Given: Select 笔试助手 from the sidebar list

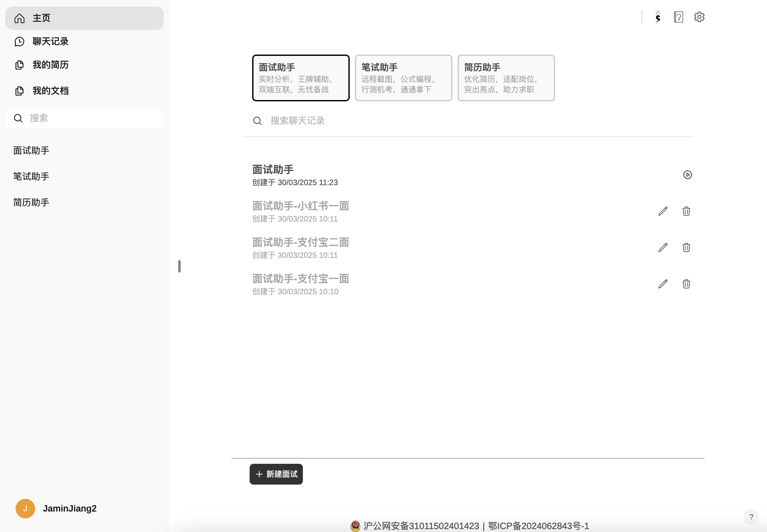Looking at the screenshot, I should pyautogui.click(x=31, y=176).
